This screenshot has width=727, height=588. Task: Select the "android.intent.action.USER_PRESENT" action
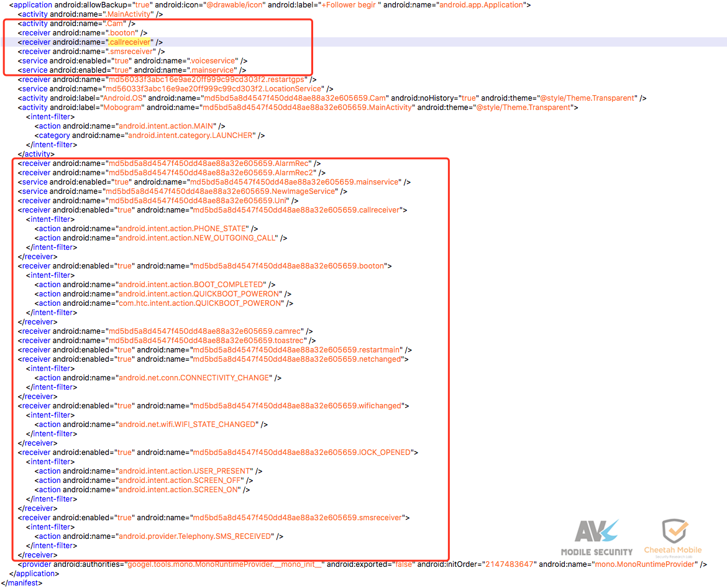tap(184, 471)
